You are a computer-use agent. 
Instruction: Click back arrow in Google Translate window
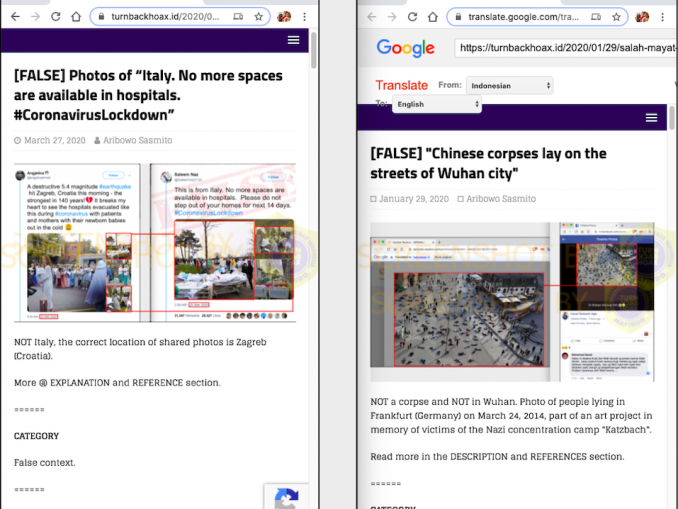(372, 17)
